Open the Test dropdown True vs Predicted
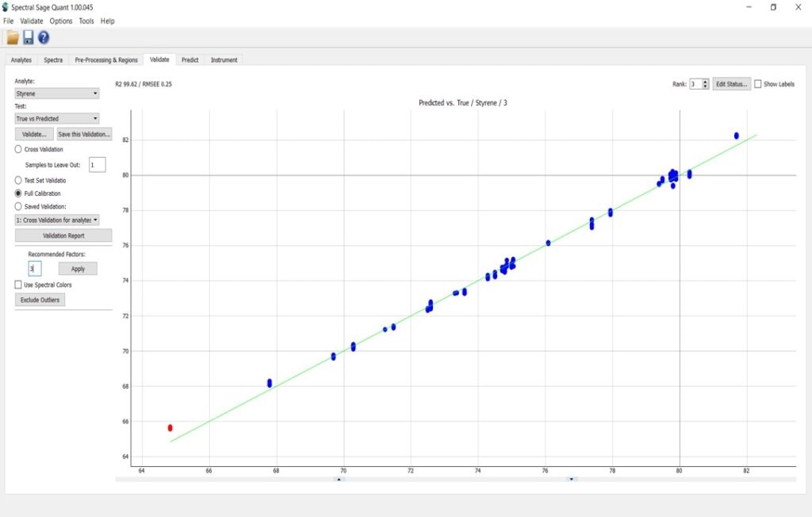 click(57, 119)
